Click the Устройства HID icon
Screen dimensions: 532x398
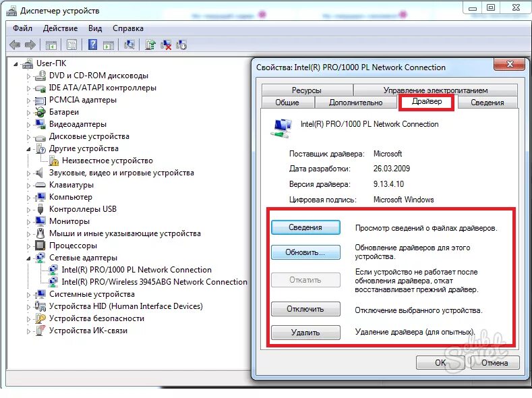coord(40,306)
